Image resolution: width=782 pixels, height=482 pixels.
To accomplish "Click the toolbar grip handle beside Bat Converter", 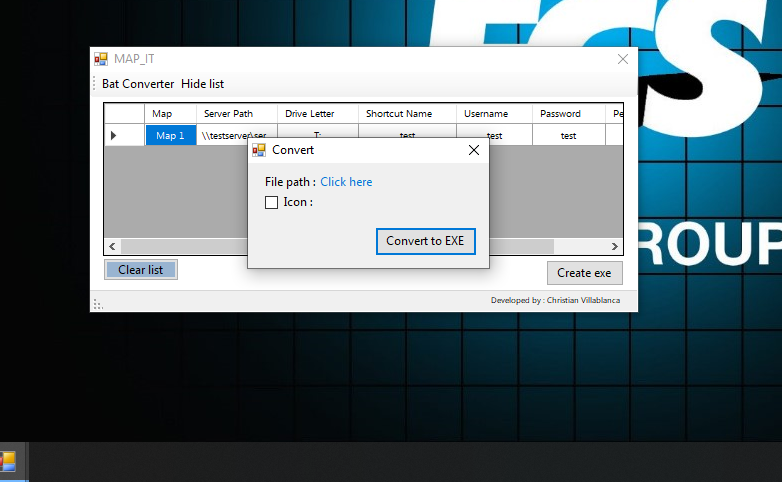I will pyautogui.click(x=94, y=84).
